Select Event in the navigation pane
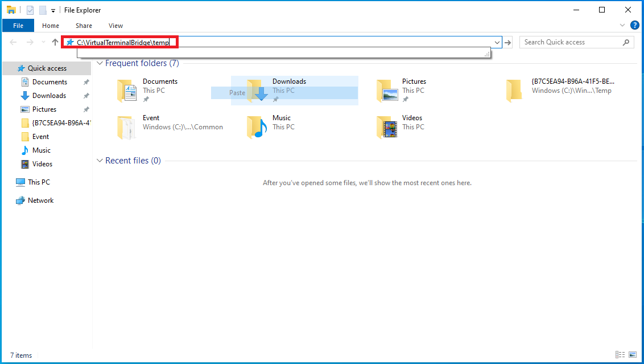Viewport: 644px width, 364px height. [x=40, y=137]
